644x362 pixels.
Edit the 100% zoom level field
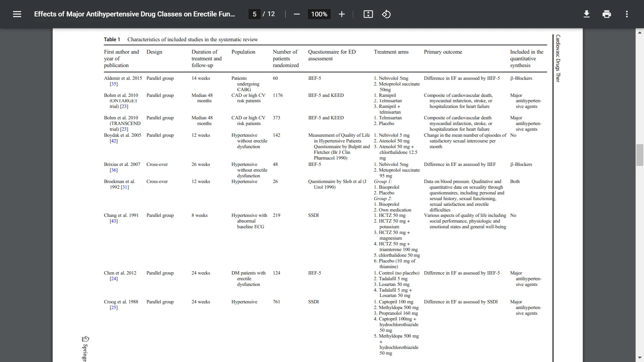[x=319, y=14]
